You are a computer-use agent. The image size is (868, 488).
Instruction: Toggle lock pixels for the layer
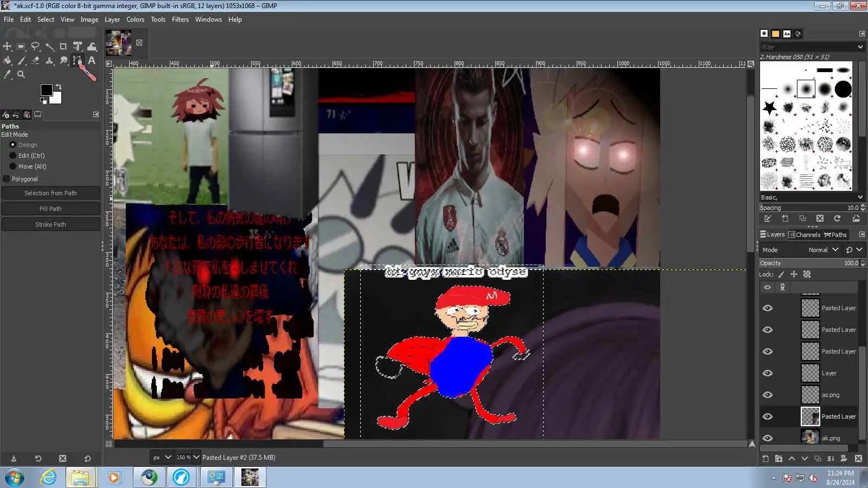click(x=781, y=274)
